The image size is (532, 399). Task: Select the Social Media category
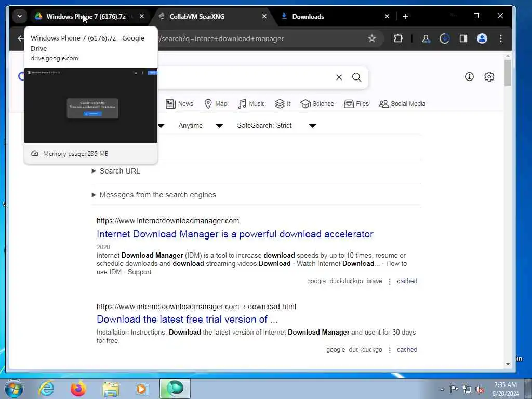tap(402, 104)
